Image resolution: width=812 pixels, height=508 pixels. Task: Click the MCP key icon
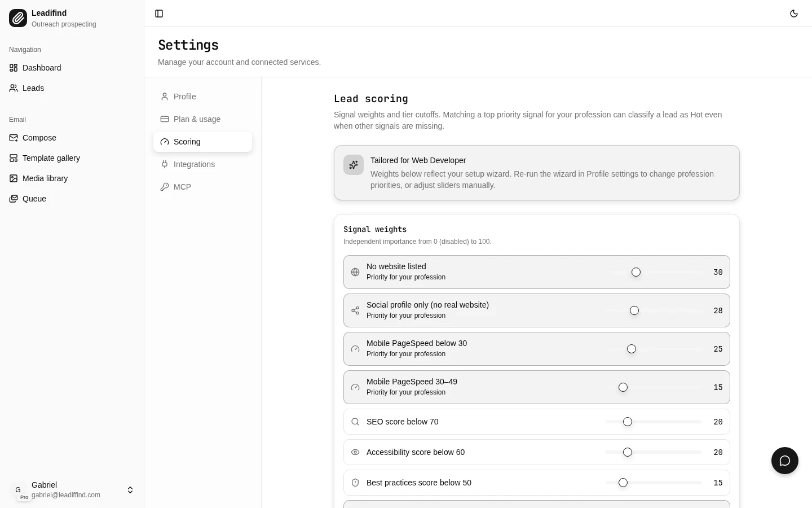(165, 187)
